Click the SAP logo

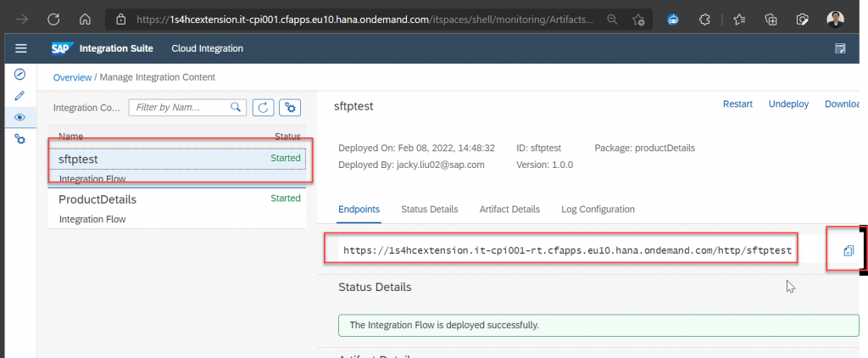click(60, 48)
